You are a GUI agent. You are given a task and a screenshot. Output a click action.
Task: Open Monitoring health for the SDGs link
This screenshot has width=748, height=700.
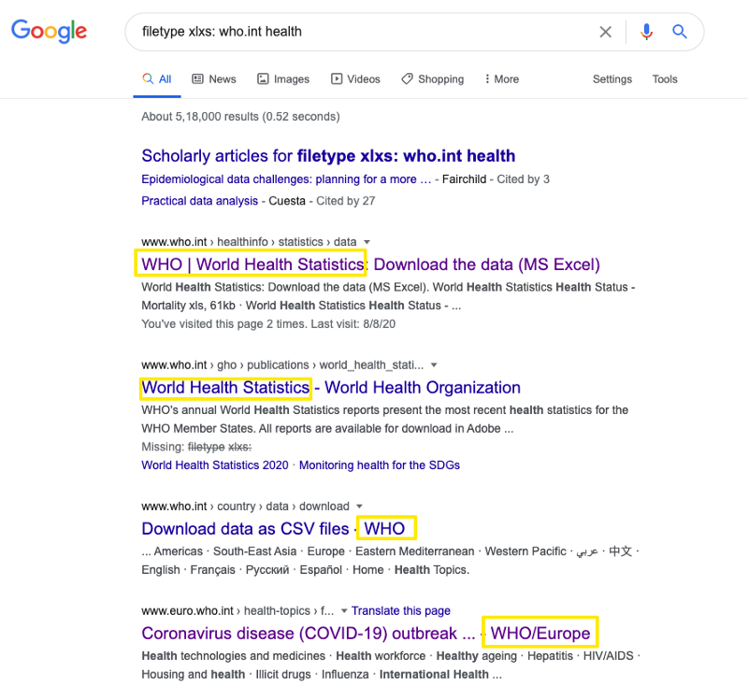(379, 464)
